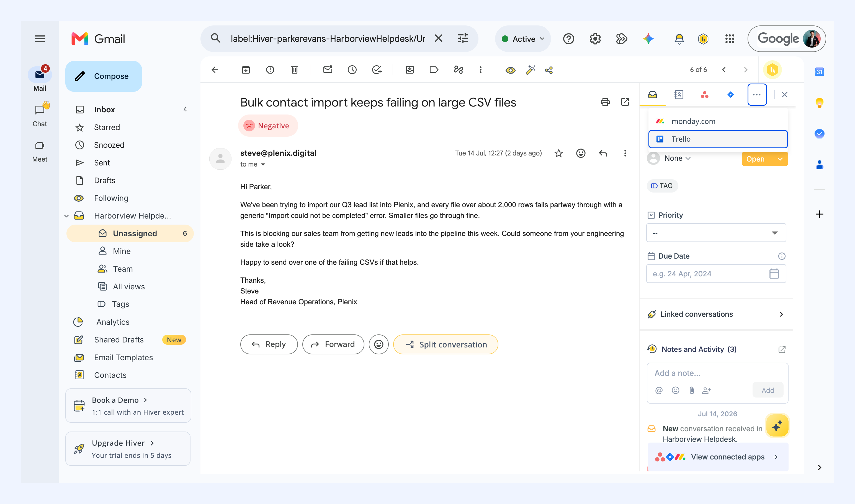Open Gmail settings gear
The image size is (855, 504).
tap(595, 39)
